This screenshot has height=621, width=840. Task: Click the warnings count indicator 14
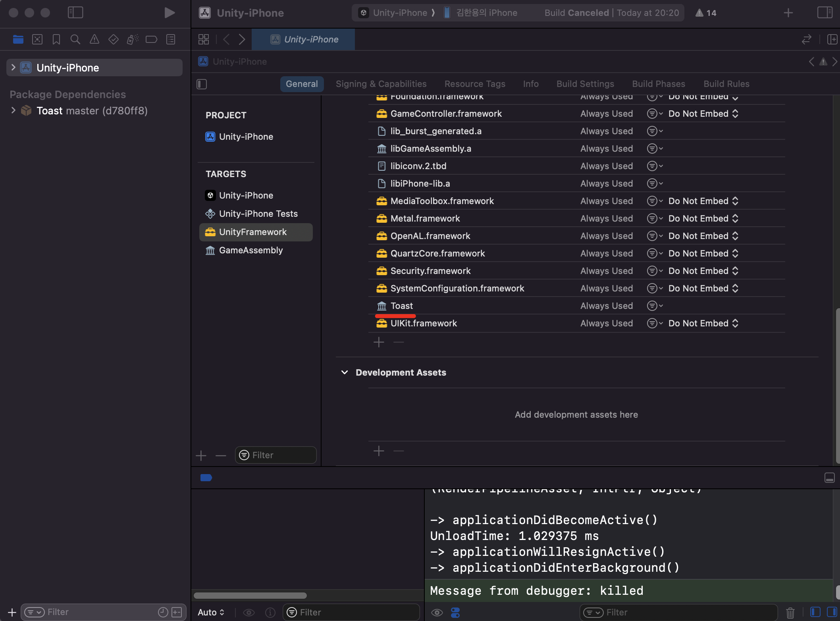[x=706, y=13]
